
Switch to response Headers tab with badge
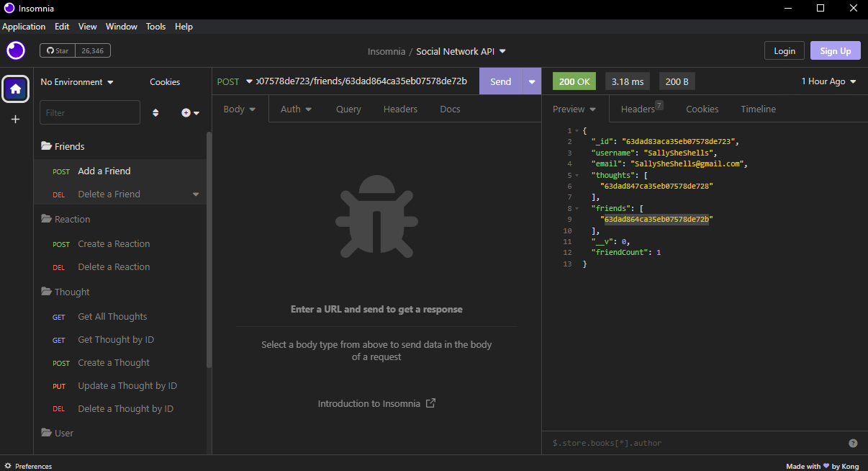point(642,109)
